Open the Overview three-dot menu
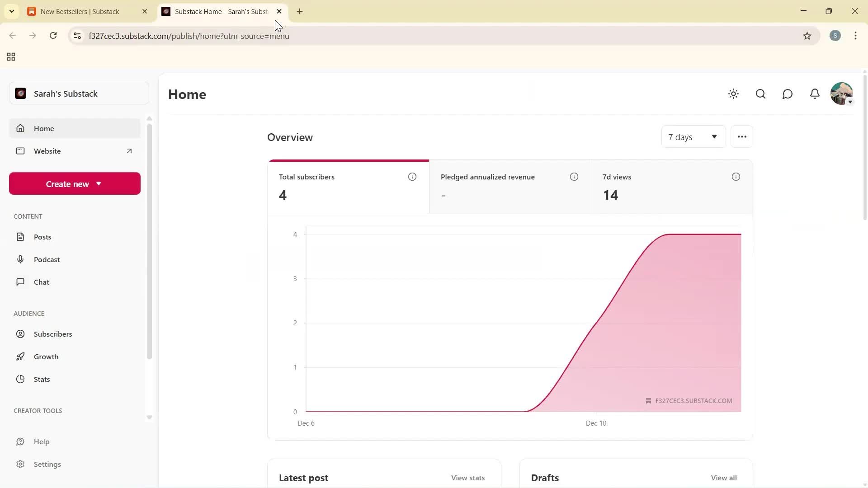 741,136
